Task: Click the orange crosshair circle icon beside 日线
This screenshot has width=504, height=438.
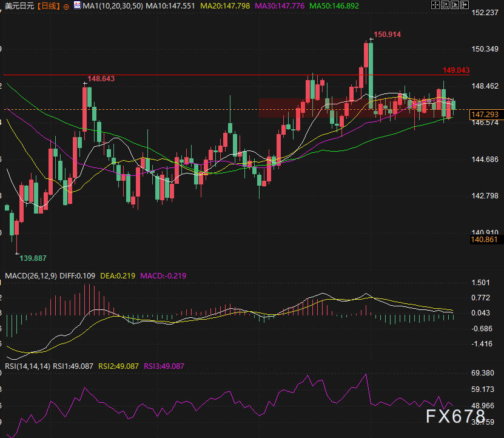Action: point(66,5)
